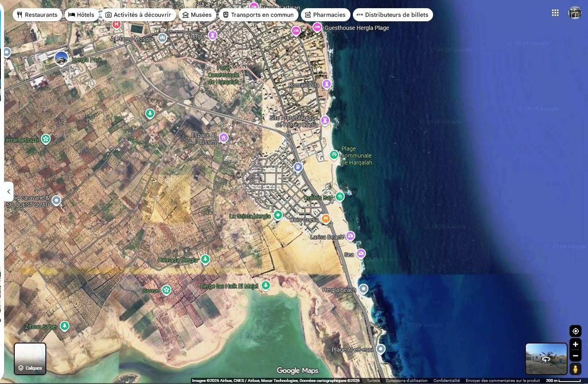The width and height of the screenshot is (588, 384).
Task: Select the Hergla Park photo marker
Action: 61,59
